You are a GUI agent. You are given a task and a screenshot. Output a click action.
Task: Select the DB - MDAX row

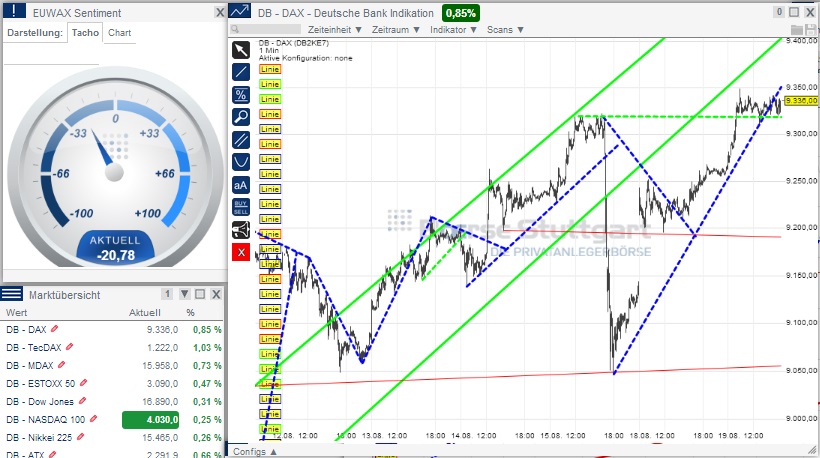(112, 365)
